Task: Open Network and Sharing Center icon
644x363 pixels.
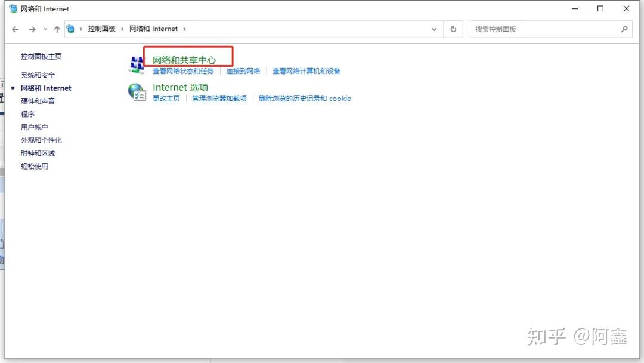Action: coord(137,65)
